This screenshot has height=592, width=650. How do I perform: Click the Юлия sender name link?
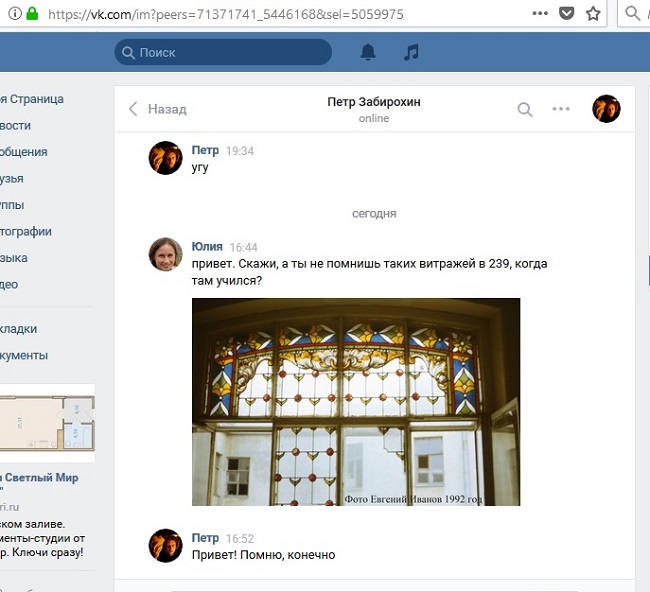207,247
